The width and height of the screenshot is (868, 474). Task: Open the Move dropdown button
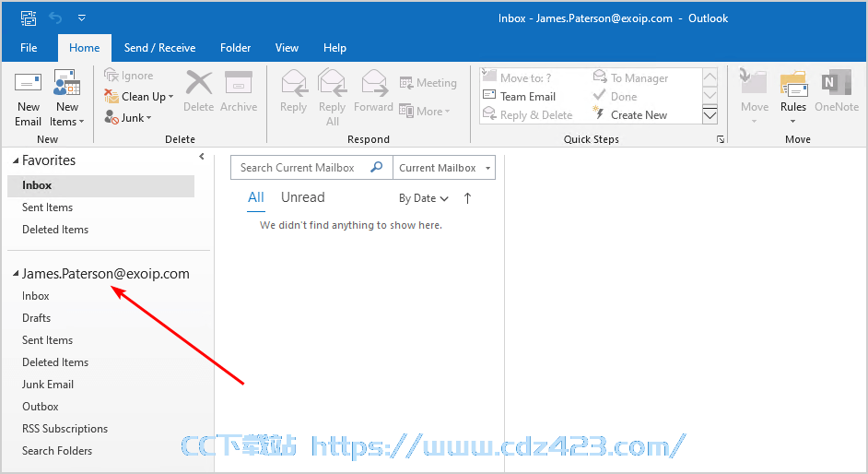pyautogui.click(x=755, y=98)
